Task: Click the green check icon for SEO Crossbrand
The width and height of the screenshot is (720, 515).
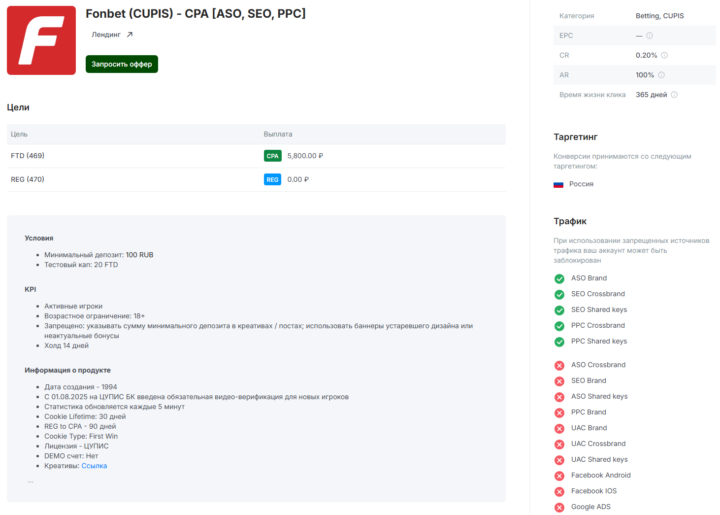Action: (559, 294)
